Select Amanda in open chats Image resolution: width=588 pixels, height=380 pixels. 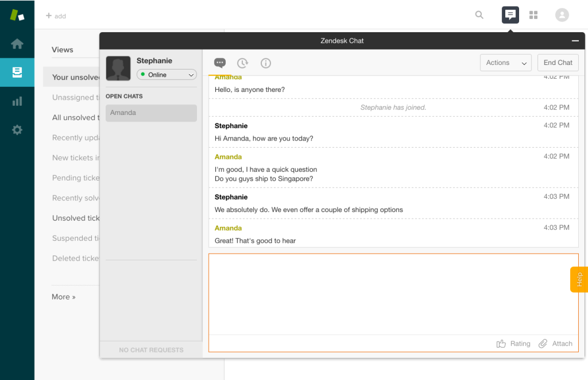pos(151,113)
